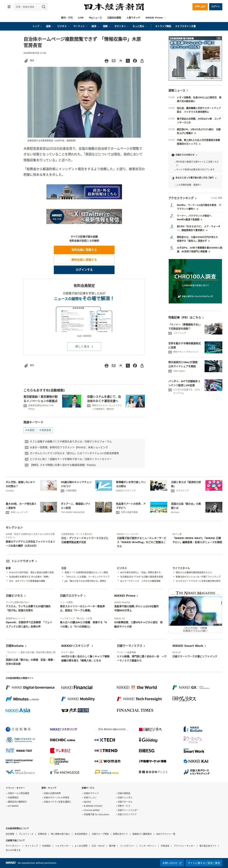The height and width of the screenshot is (868, 228).
Task: Click the bottom print icon
Action: [x=106, y=366]
